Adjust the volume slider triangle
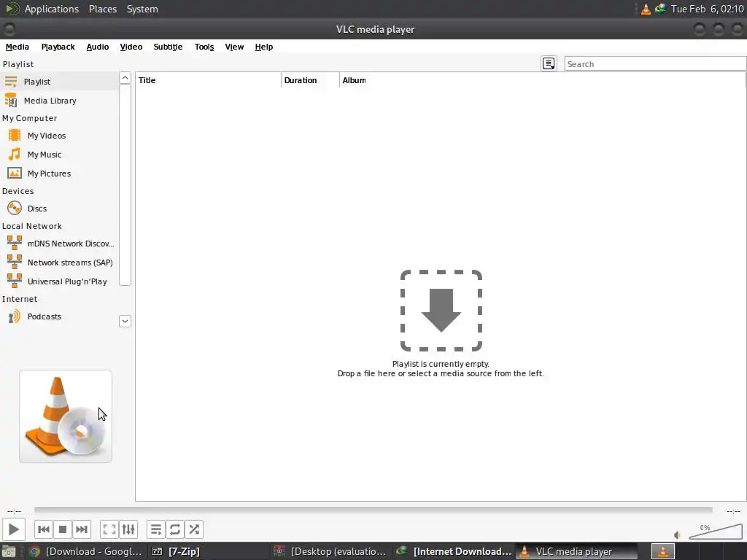 pos(716,531)
